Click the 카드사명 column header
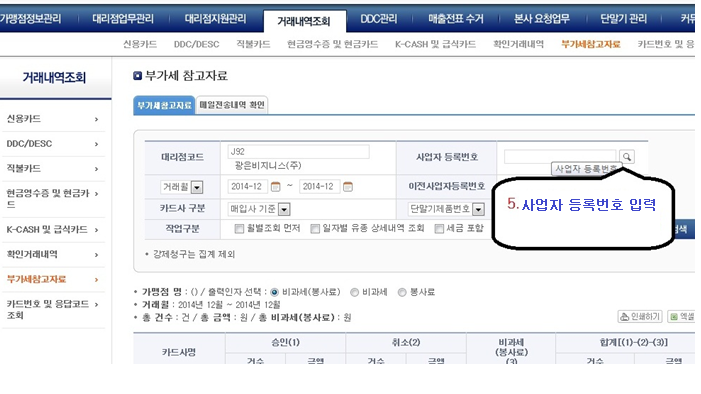 pos(179,352)
